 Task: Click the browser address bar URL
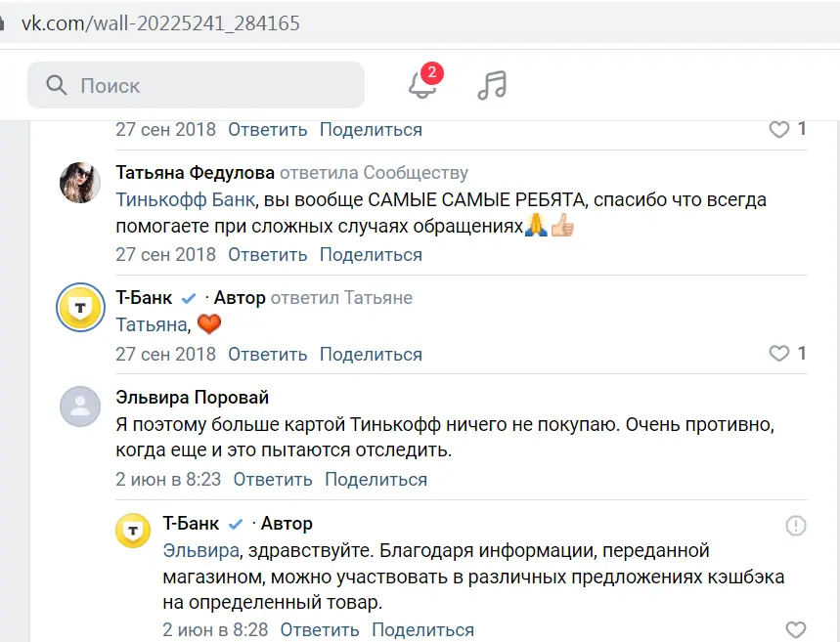[160, 23]
